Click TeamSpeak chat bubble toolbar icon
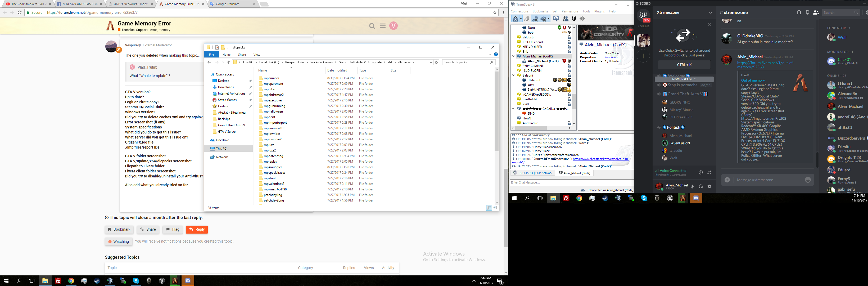868x286 pixels. click(556, 19)
